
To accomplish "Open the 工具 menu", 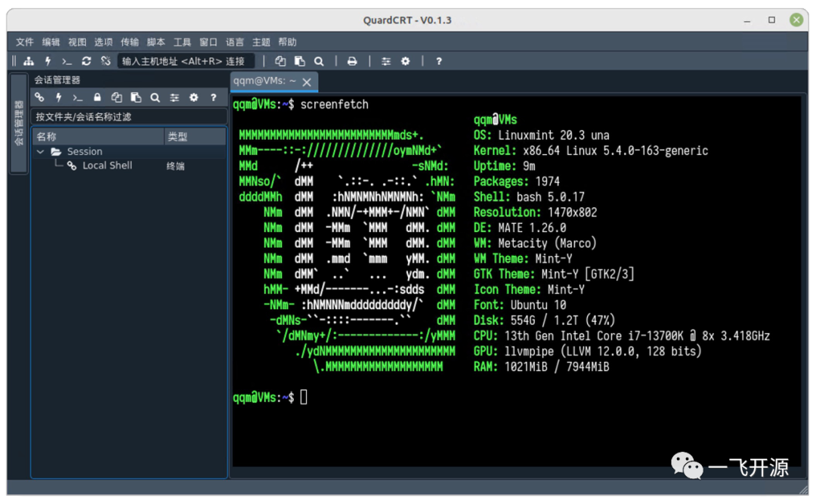I will click(x=182, y=42).
